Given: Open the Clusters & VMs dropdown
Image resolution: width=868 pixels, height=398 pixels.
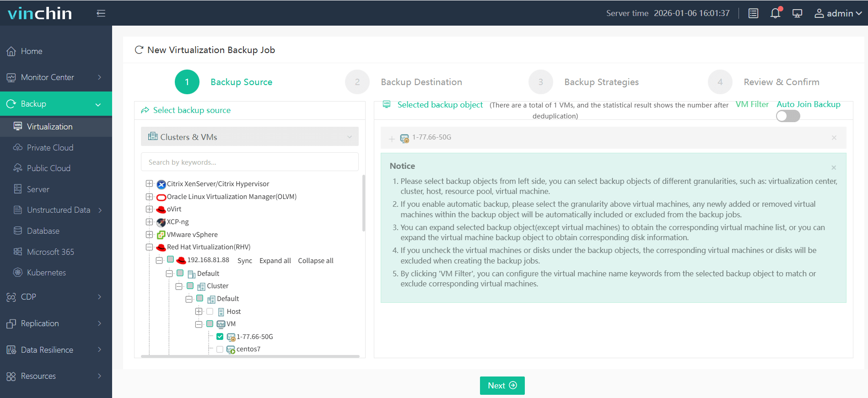Looking at the screenshot, I should coord(249,137).
